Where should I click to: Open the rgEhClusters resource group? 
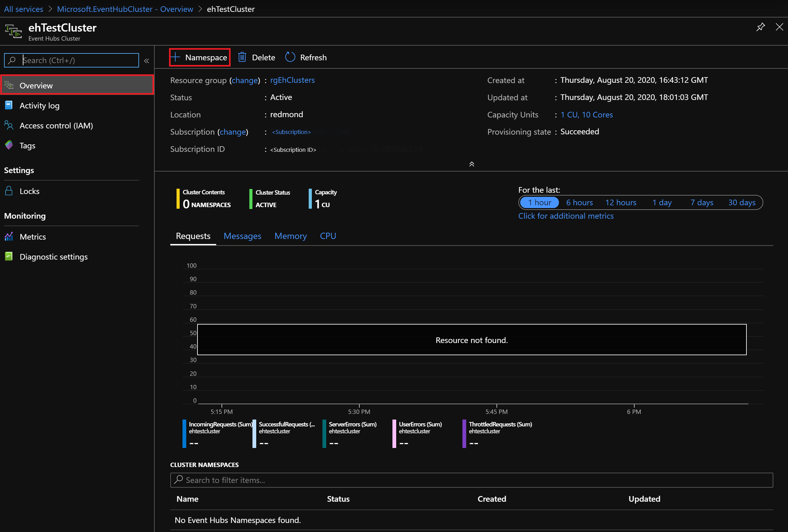[x=292, y=80]
